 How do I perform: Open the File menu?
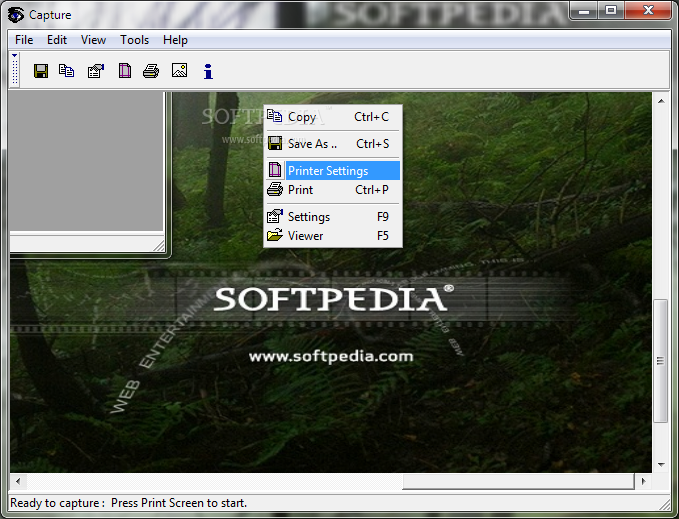24,40
